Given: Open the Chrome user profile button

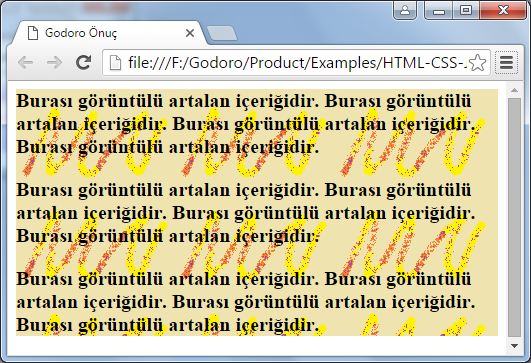Looking at the screenshot, I should tap(405, 10).
